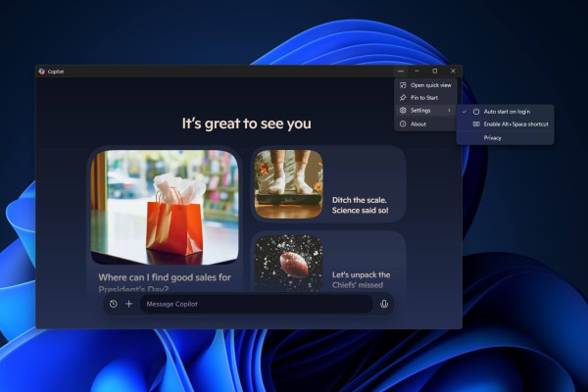Click the keyboard icon for Alt+Space shortcut

click(x=476, y=124)
